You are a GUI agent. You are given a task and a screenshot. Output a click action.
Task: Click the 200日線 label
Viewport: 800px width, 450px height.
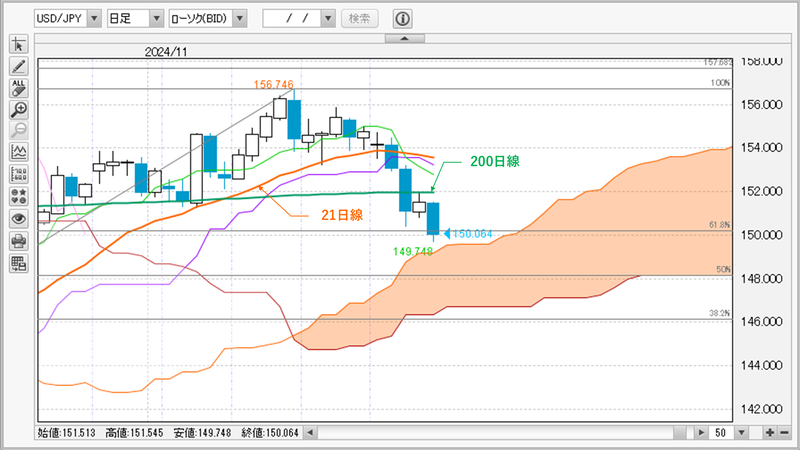(495, 161)
